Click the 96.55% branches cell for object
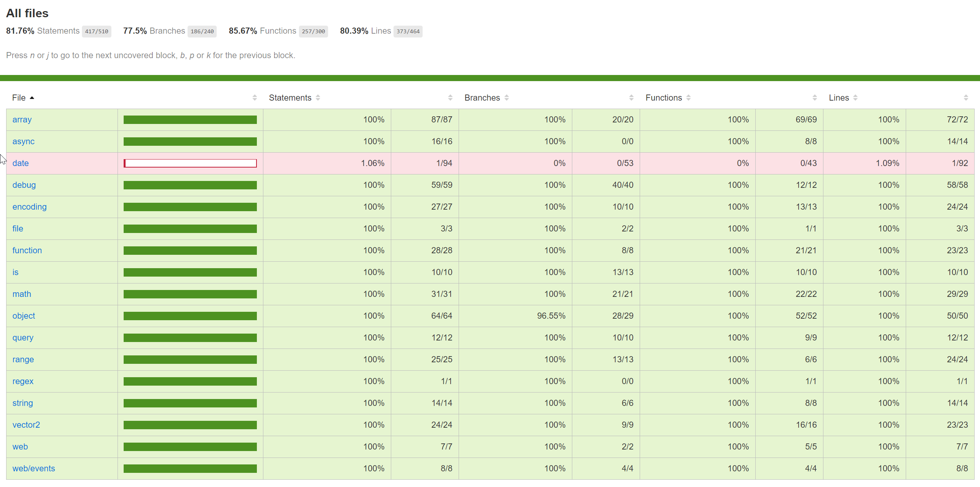This screenshot has width=980, height=487. 551,316
